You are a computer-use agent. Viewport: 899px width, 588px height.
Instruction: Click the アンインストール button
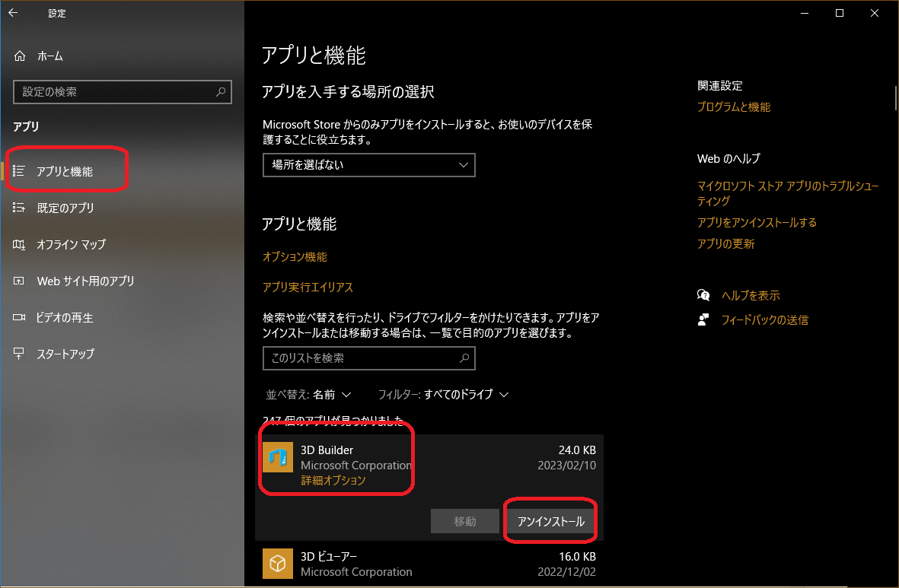[x=550, y=522]
